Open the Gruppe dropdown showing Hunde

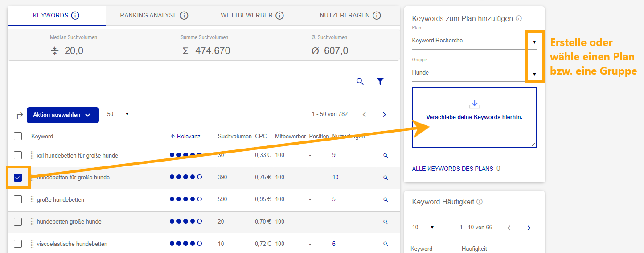pyautogui.click(x=474, y=73)
